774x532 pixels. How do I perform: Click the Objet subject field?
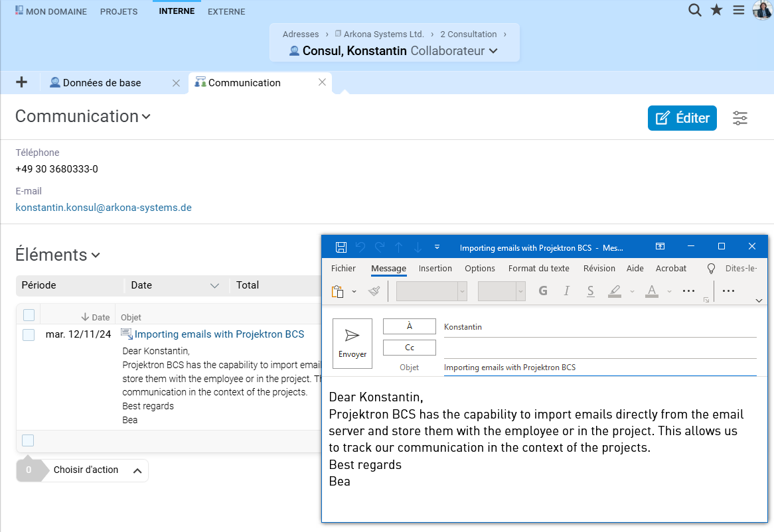(x=600, y=367)
